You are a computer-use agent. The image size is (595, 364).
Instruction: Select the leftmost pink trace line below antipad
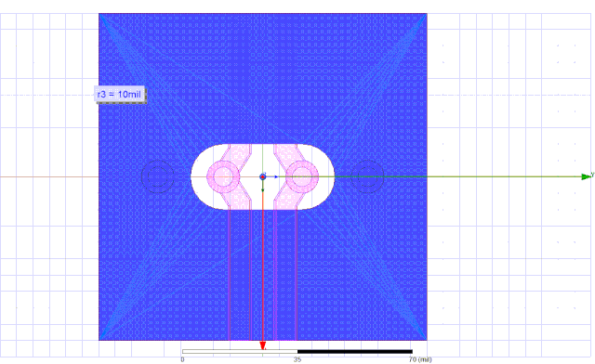[230, 275]
